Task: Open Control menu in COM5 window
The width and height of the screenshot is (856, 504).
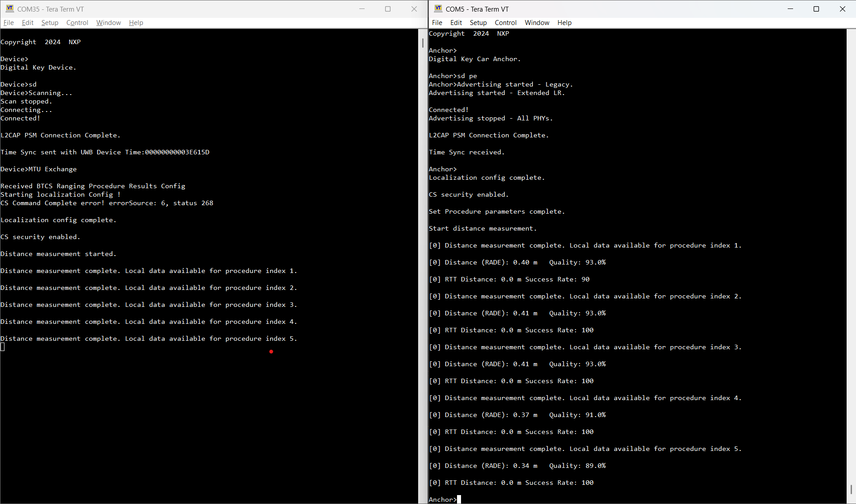Action: [505, 23]
